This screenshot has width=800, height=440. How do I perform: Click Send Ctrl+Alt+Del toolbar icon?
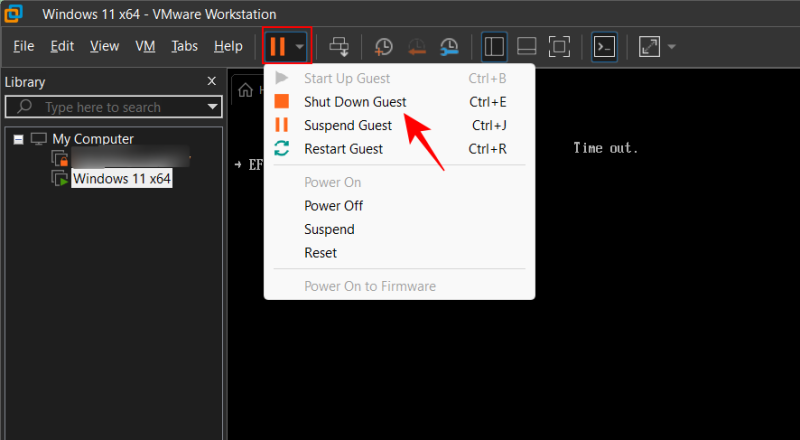339,46
